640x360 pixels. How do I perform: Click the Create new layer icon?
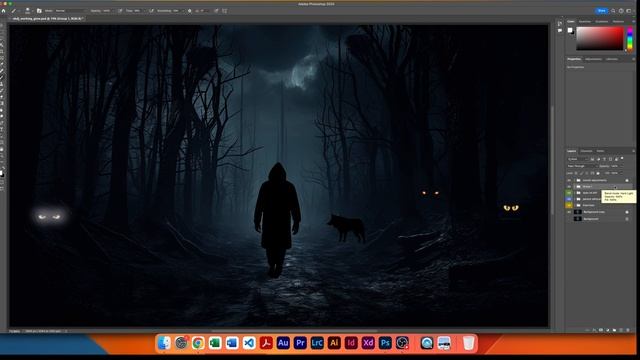point(621,330)
